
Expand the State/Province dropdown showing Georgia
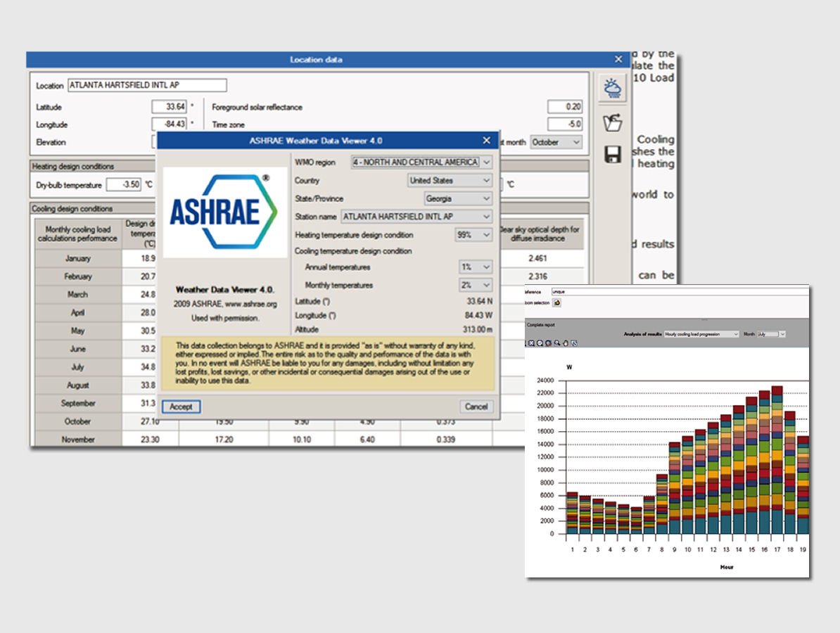[x=458, y=198]
